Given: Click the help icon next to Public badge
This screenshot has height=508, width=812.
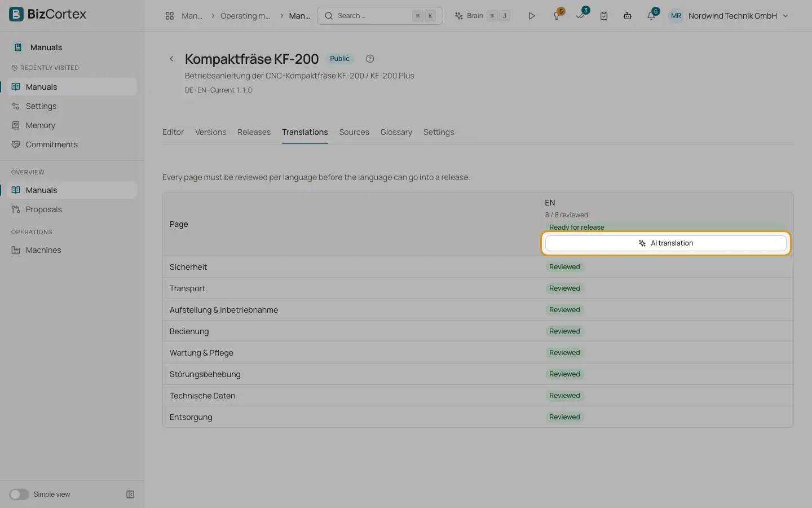Looking at the screenshot, I should tap(370, 59).
